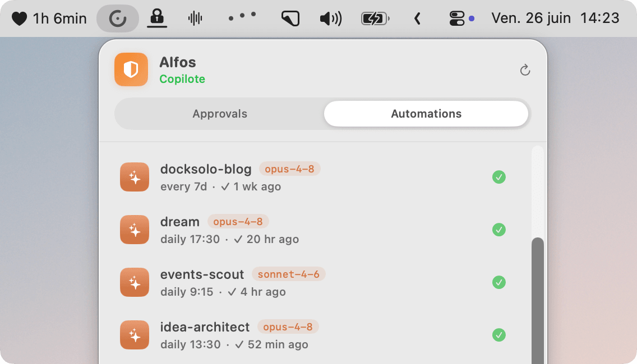The width and height of the screenshot is (637, 364).
Task: Click the Alfos orange shield app icon
Action: click(131, 69)
